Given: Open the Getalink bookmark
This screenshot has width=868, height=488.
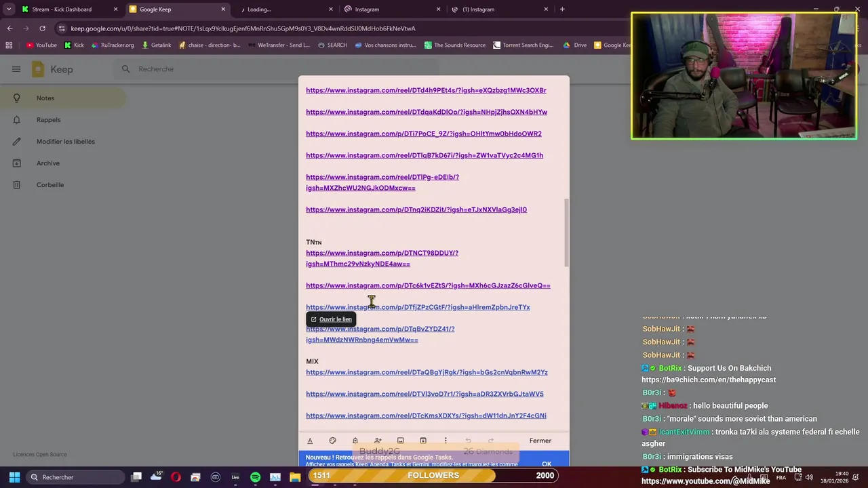Looking at the screenshot, I should tap(157, 45).
